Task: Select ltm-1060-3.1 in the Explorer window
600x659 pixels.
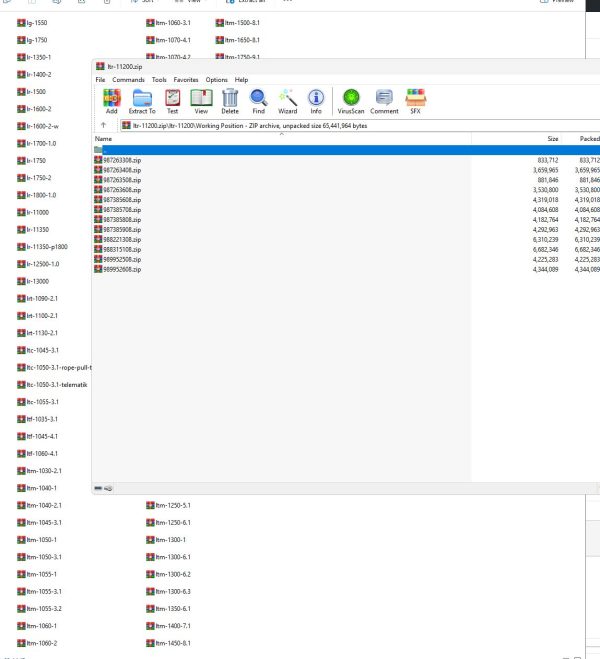Action: (168, 23)
